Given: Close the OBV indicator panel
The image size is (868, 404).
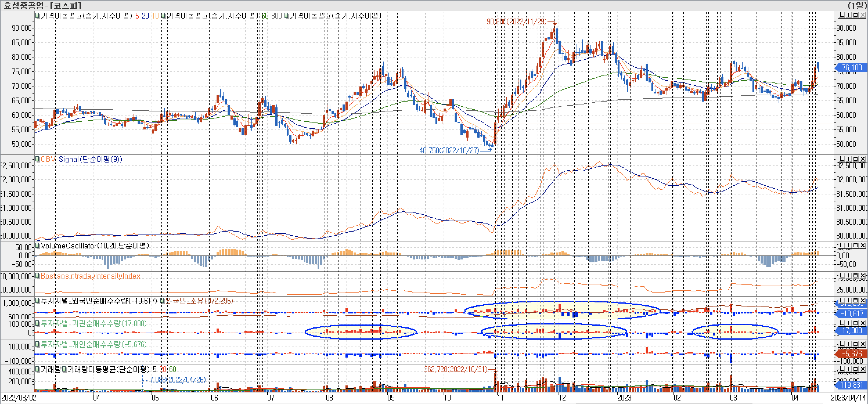Looking at the screenshot, I should click(862, 159).
